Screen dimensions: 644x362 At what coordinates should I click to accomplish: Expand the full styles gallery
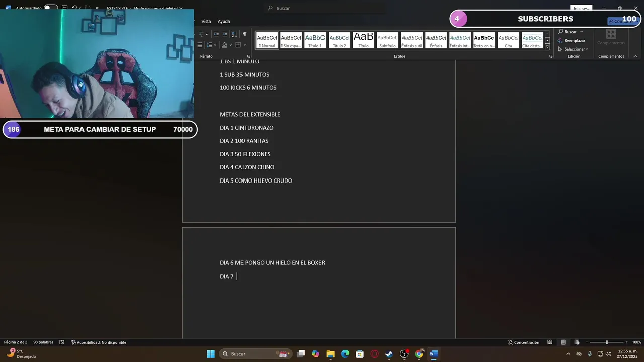click(x=547, y=46)
